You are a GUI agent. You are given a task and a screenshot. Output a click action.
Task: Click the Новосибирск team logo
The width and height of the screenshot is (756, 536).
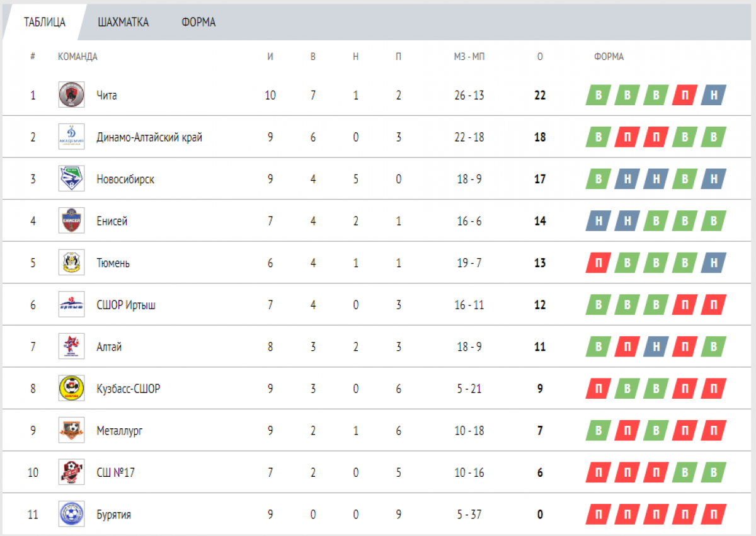coord(71,179)
